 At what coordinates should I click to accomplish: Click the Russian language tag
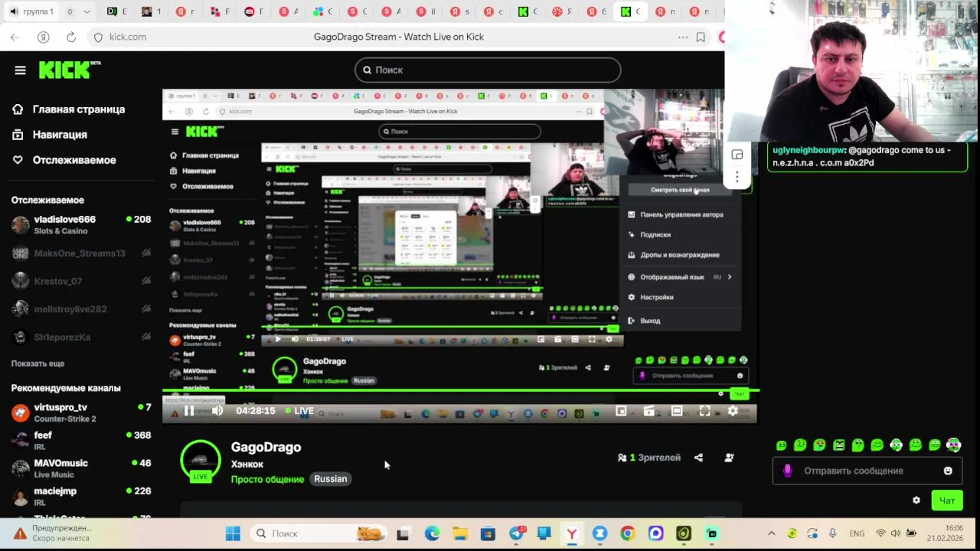pos(331,479)
